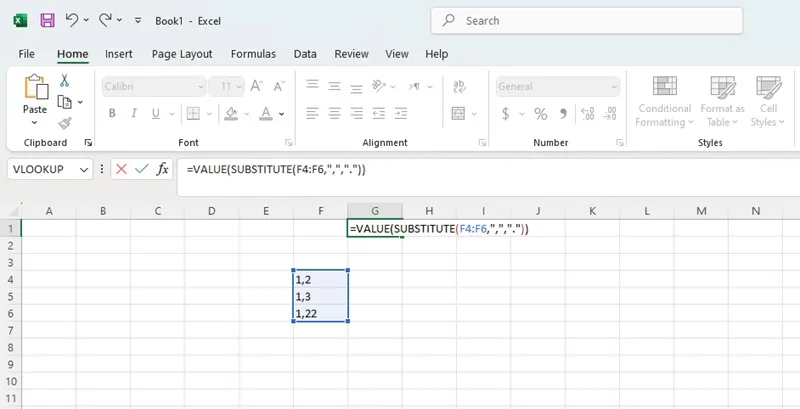This screenshot has width=800, height=409.
Task: Open the font color A dropdown arrow
Action: 282,114
